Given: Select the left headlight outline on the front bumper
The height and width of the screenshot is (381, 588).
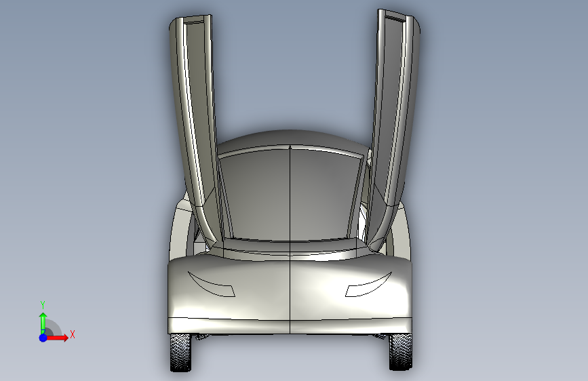Looking at the screenshot, I should 211,284.
